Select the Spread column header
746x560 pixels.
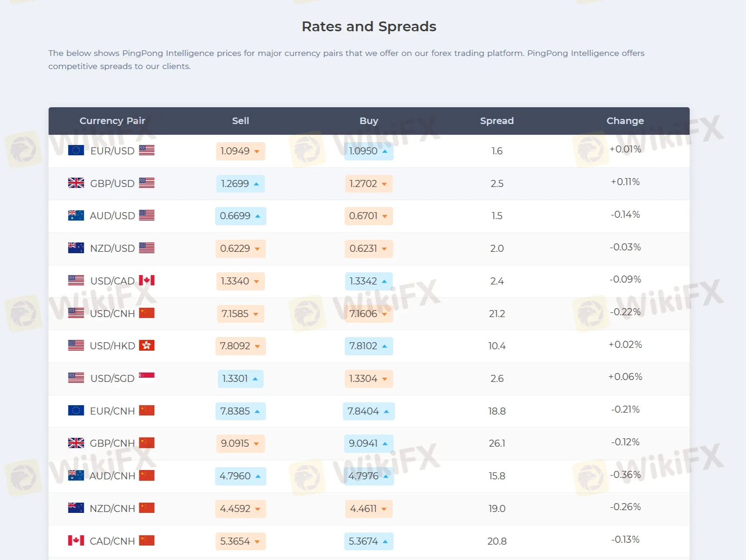click(x=497, y=121)
